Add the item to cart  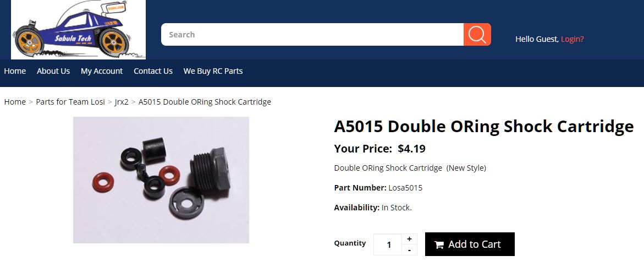click(470, 244)
